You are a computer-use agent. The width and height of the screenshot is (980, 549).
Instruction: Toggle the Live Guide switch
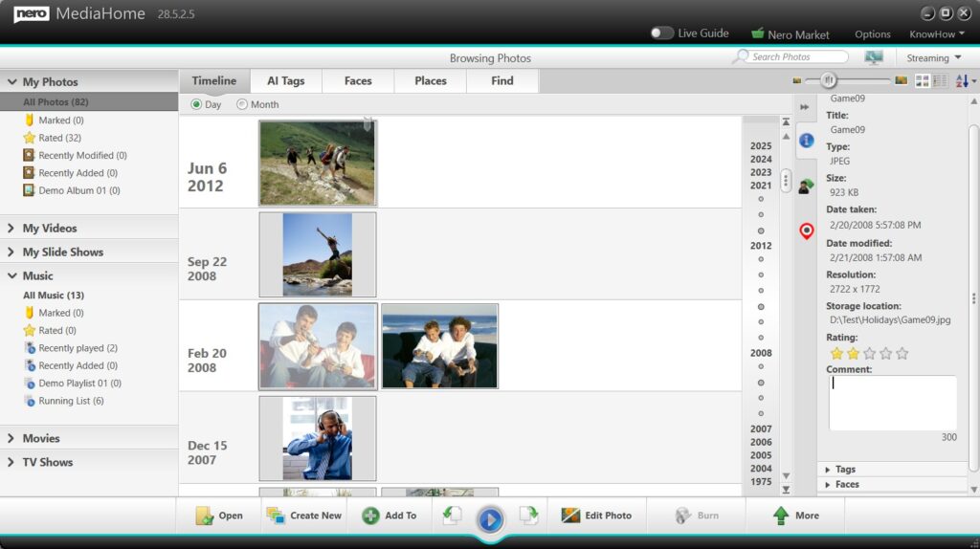[661, 33]
